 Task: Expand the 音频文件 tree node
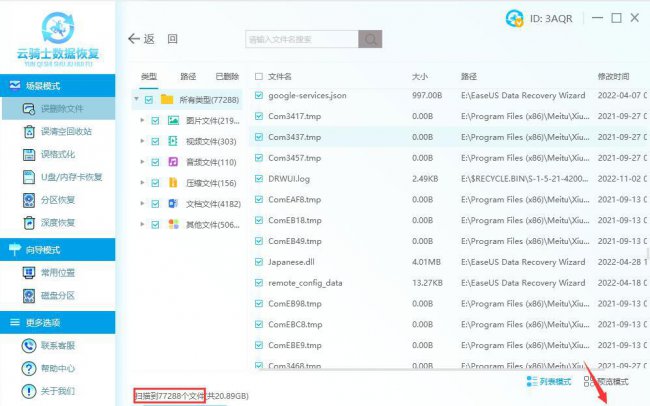[x=142, y=162]
